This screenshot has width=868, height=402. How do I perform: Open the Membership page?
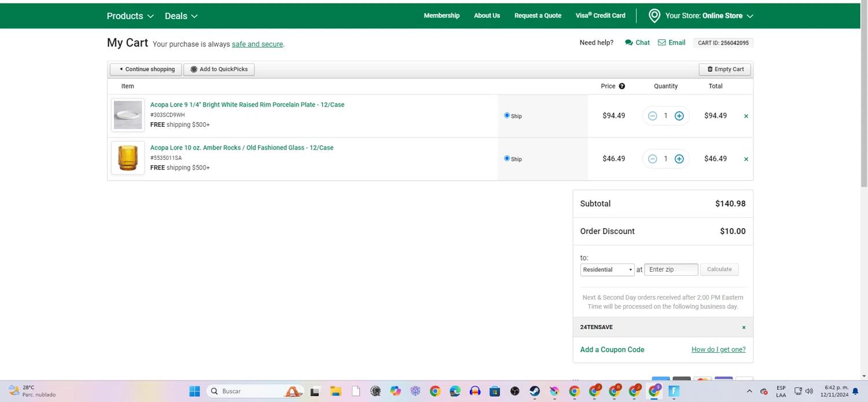442,16
